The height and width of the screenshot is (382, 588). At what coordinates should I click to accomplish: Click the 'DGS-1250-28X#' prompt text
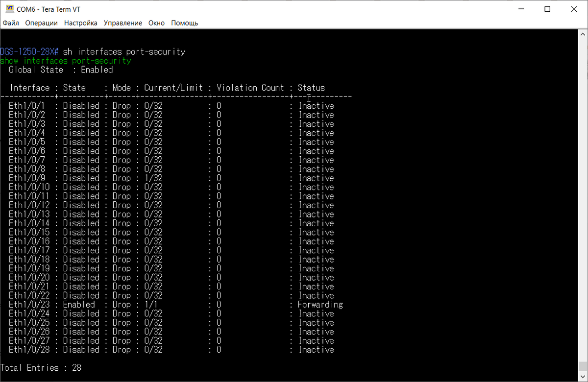(29, 51)
